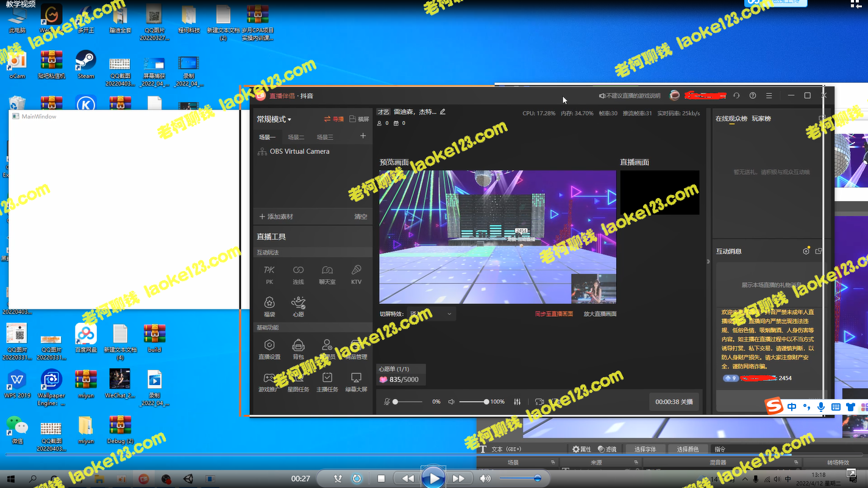Open the 切屏特效 transition effect dropdown
The image size is (868, 488).
coord(432,314)
